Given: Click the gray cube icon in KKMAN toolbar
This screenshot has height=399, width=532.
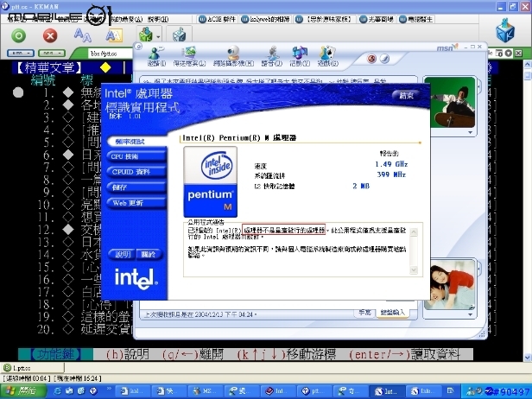Looking at the screenshot, I should (179, 35).
